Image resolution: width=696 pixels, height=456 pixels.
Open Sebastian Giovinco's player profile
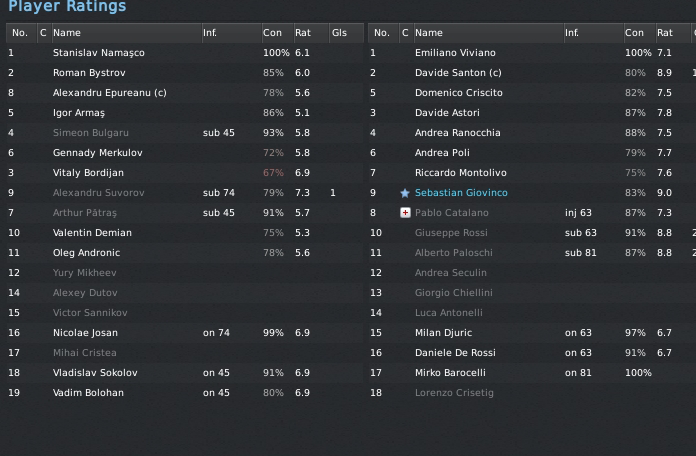(x=460, y=193)
